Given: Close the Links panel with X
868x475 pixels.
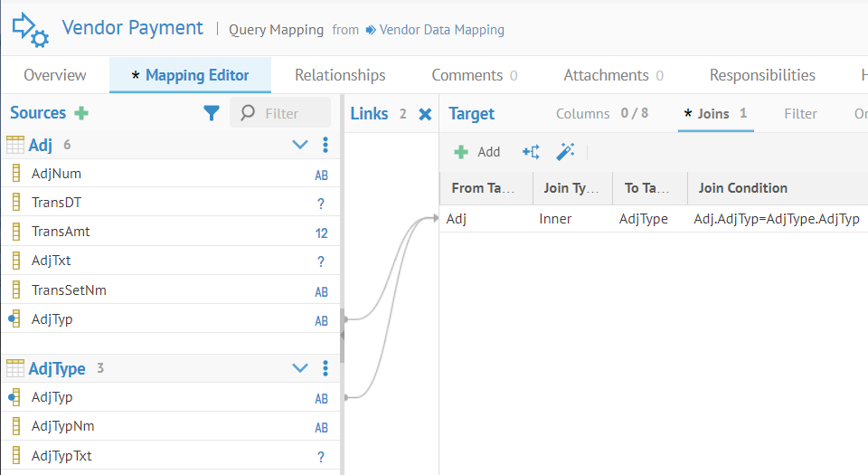Looking at the screenshot, I should pyautogui.click(x=425, y=114).
